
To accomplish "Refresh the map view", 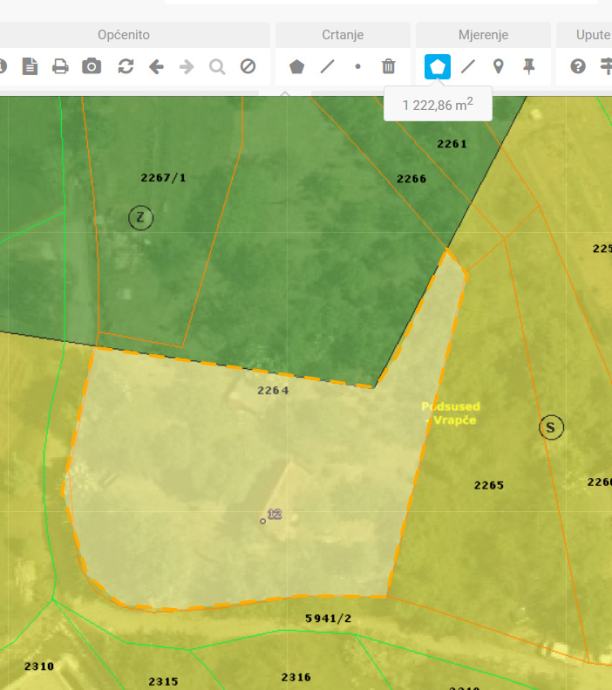I will pos(126,67).
